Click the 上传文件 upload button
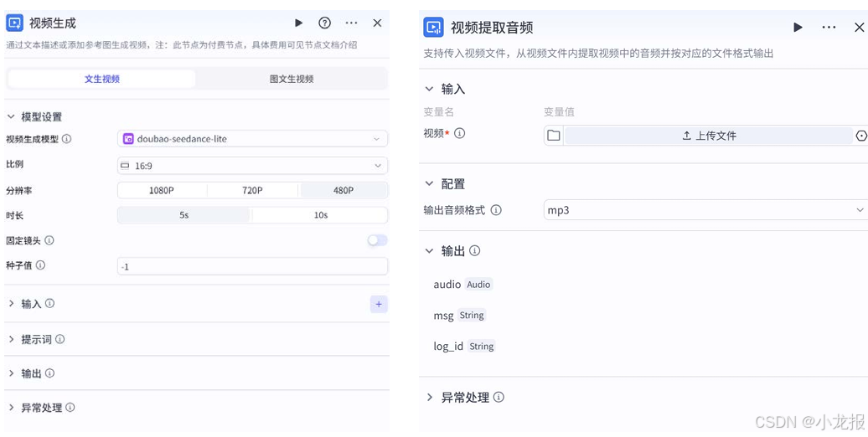868x437 pixels. 709,136
